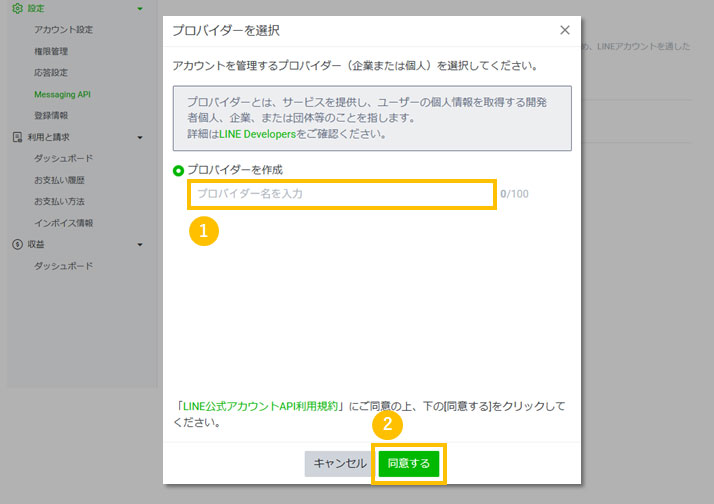Viewport: 714px width, 504px height.
Task: Collapse the 利用と請求 section arrow
Action: pos(140,137)
